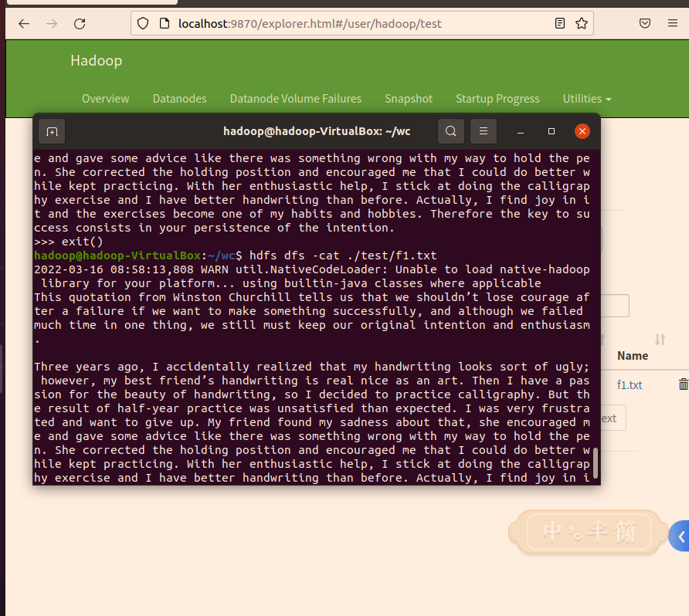689x616 pixels.
Task: Click the hdfs dfs -cat command text
Action: pyautogui.click(x=343, y=256)
